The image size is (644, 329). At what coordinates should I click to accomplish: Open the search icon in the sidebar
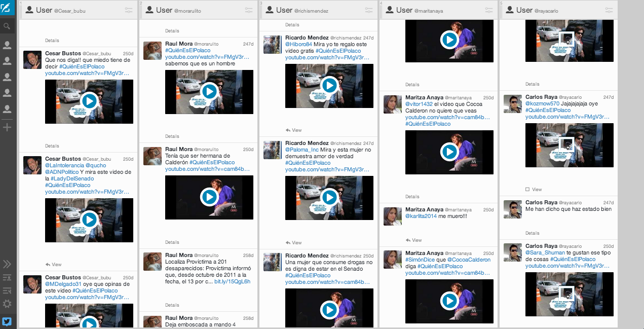click(7, 26)
